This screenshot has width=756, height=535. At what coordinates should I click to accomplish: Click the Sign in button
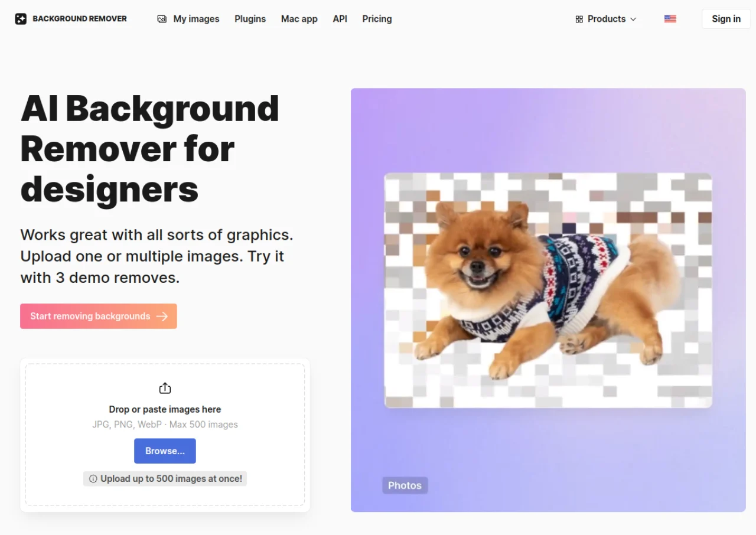726,19
